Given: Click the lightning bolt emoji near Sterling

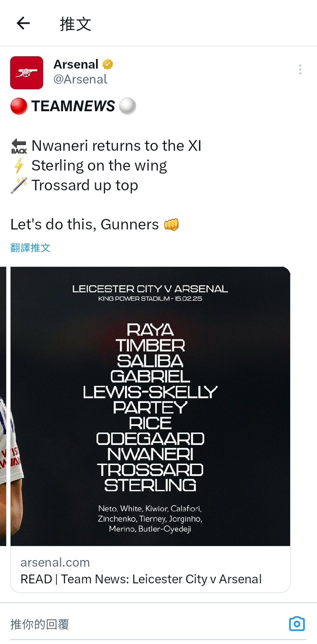Looking at the screenshot, I should tap(19, 166).
